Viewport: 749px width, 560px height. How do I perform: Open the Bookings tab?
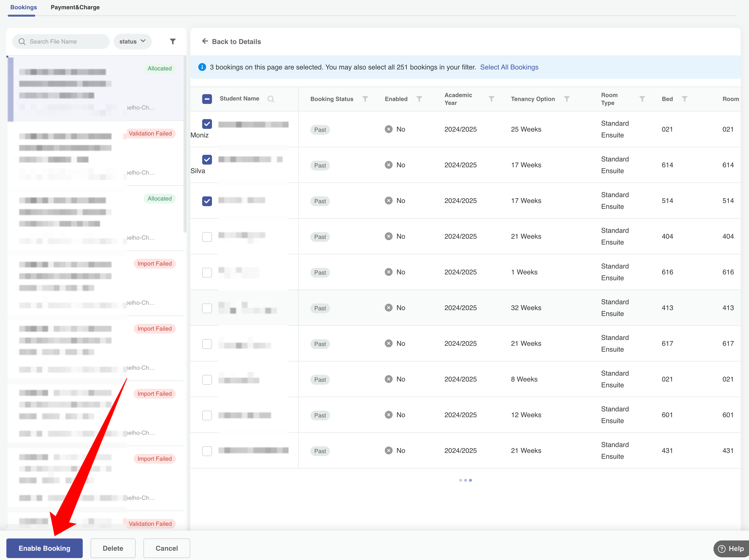click(23, 7)
